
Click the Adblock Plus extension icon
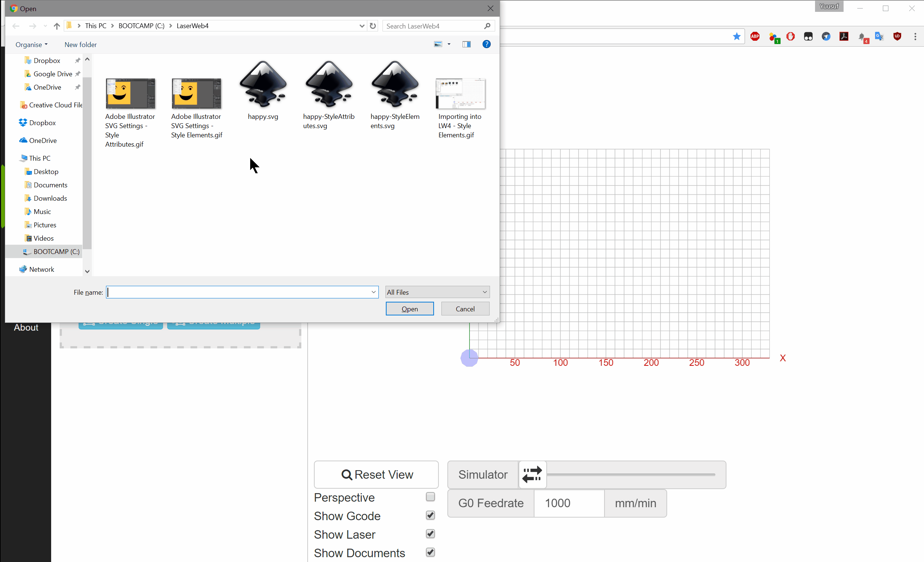[x=755, y=36]
